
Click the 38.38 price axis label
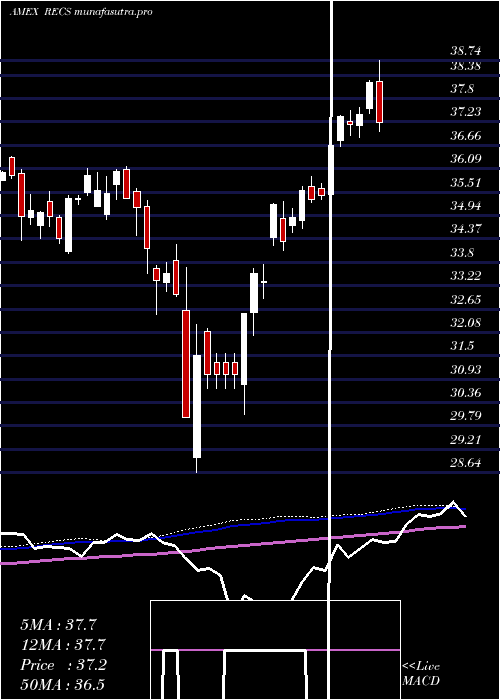click(x=466, y=66)
